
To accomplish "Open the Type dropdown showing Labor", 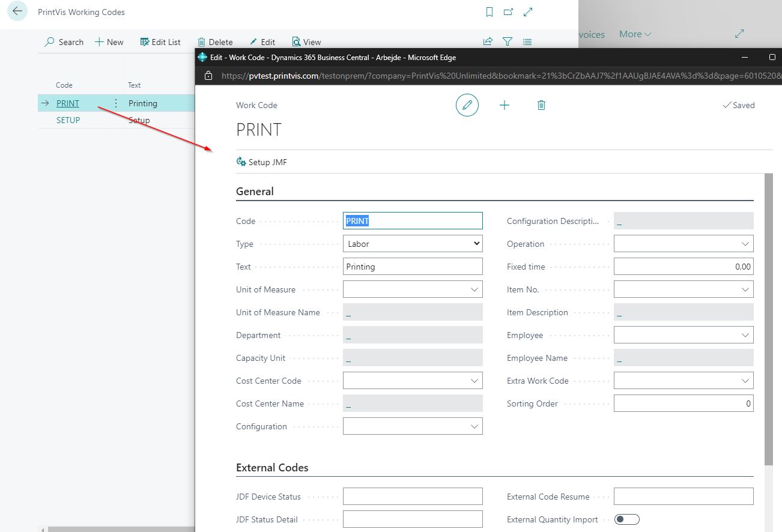I will pyautogui.click(x=413, y=244).
